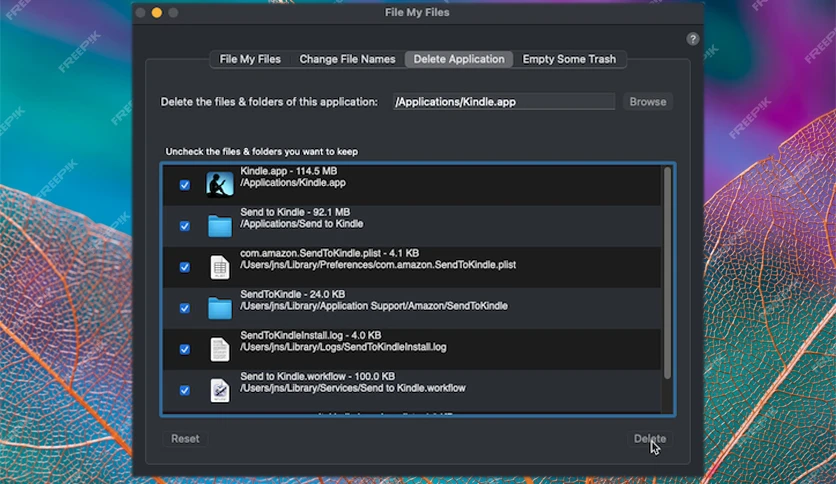Select the text 'Send to Kindle - 92.1 MB'
The image size is (836, 484).
[295, 212]
